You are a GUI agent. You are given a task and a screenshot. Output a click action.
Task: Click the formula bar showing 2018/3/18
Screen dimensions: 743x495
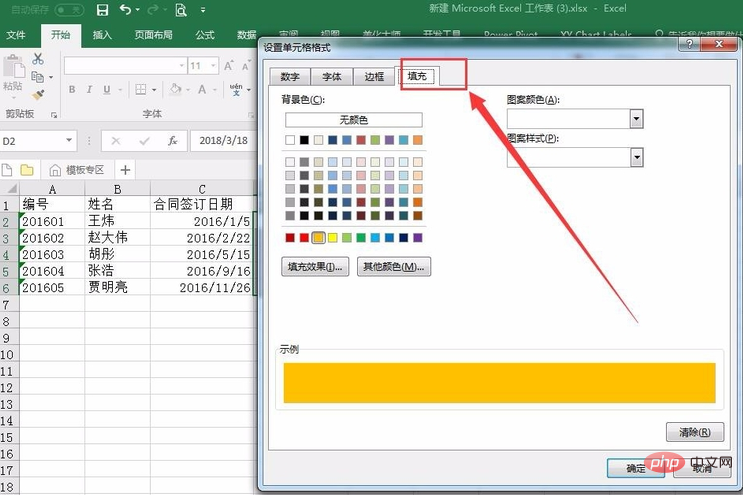click(x=223, y=141)
